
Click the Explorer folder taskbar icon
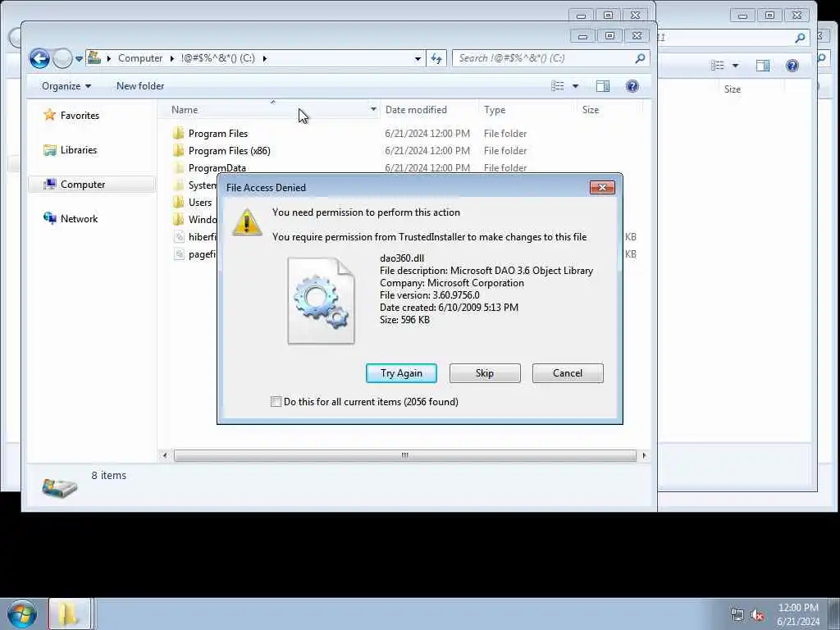click(x=70, y=614)
